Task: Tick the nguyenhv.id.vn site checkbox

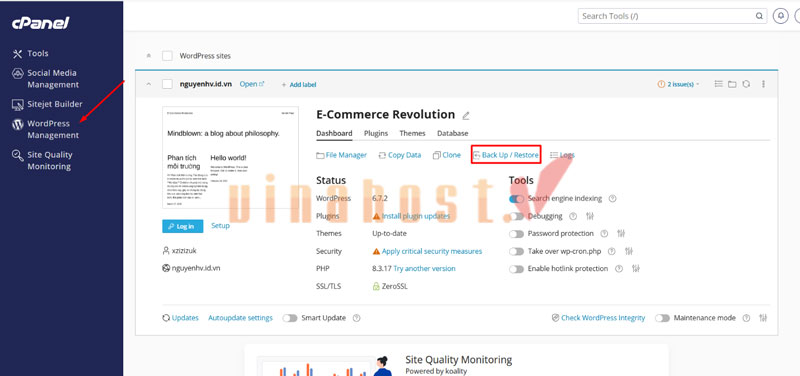Action: coord(167,84)
